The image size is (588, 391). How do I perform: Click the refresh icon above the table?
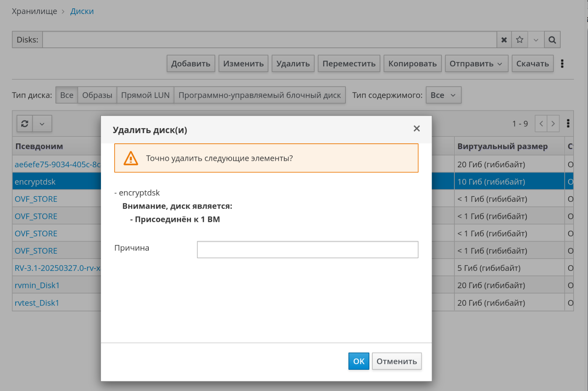(25, 124)
